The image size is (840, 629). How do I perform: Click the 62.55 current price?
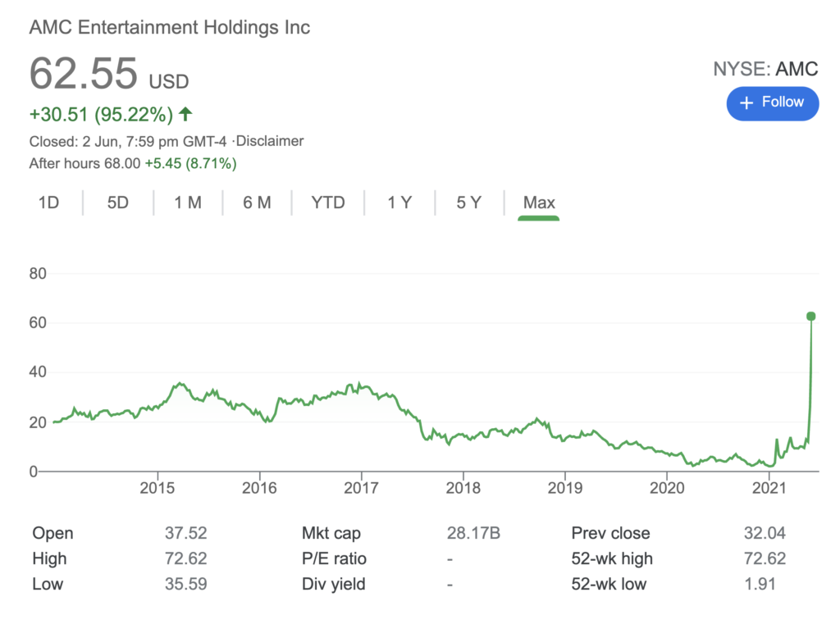tap(84, 74)
